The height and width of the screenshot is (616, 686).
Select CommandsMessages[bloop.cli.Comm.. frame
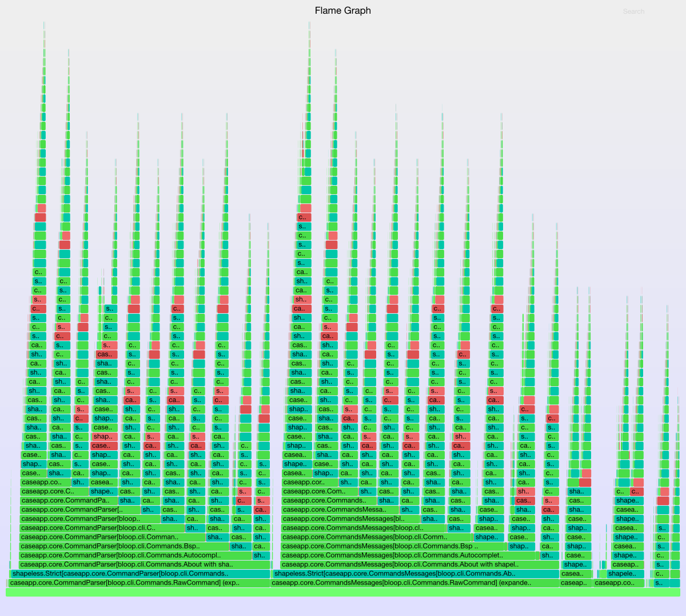click(377, 537)
